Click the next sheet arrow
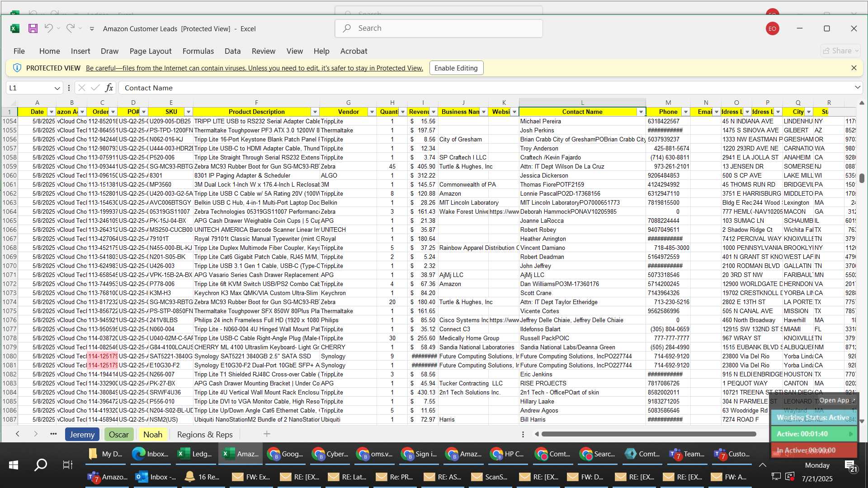 coord(36,434)
